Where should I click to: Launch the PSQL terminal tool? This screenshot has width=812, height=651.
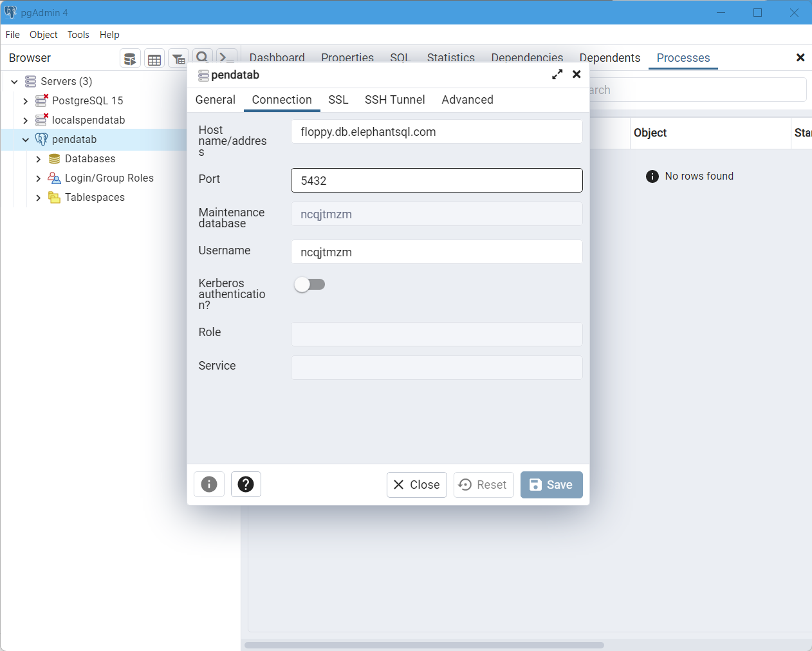pos(226,58)
